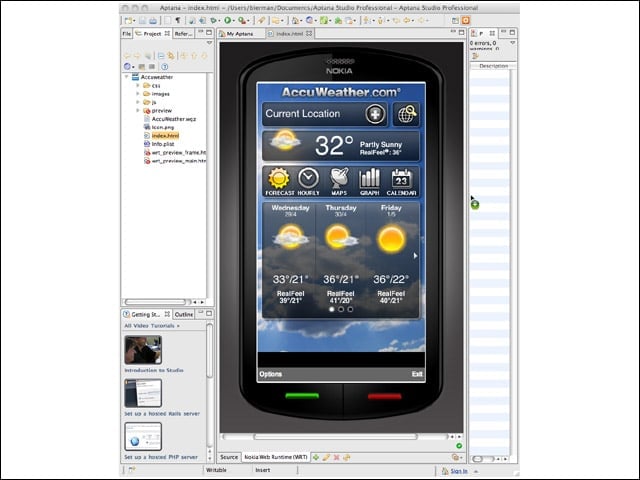Switch to the Refer... tab

coord(183,34)
